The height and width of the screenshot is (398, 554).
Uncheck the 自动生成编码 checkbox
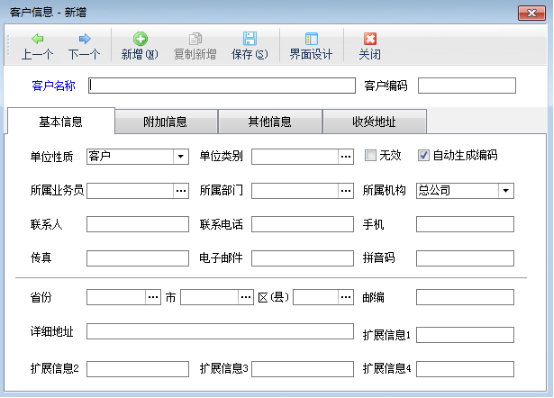(x=424, y=155)
